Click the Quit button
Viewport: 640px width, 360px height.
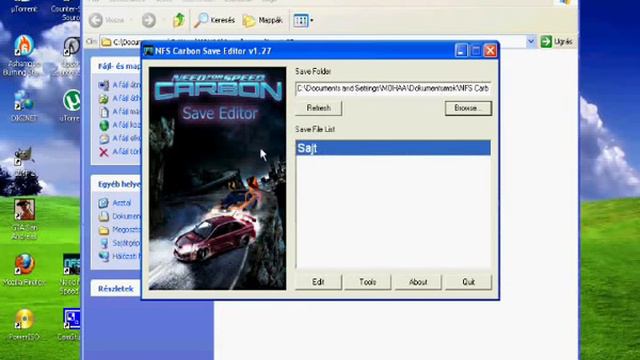pyautogui.click(x=468, y=282)
